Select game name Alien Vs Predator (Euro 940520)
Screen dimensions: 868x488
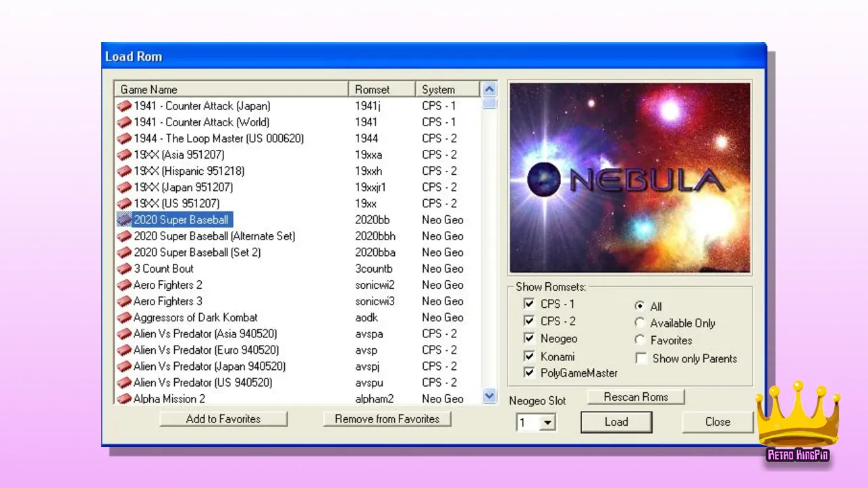(x=207, y=350)
